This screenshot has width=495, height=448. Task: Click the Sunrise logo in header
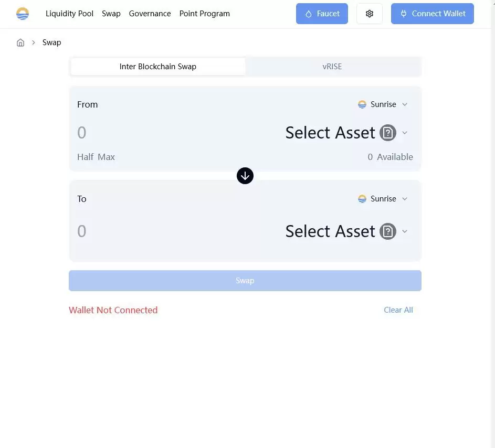tap(23, 14)
